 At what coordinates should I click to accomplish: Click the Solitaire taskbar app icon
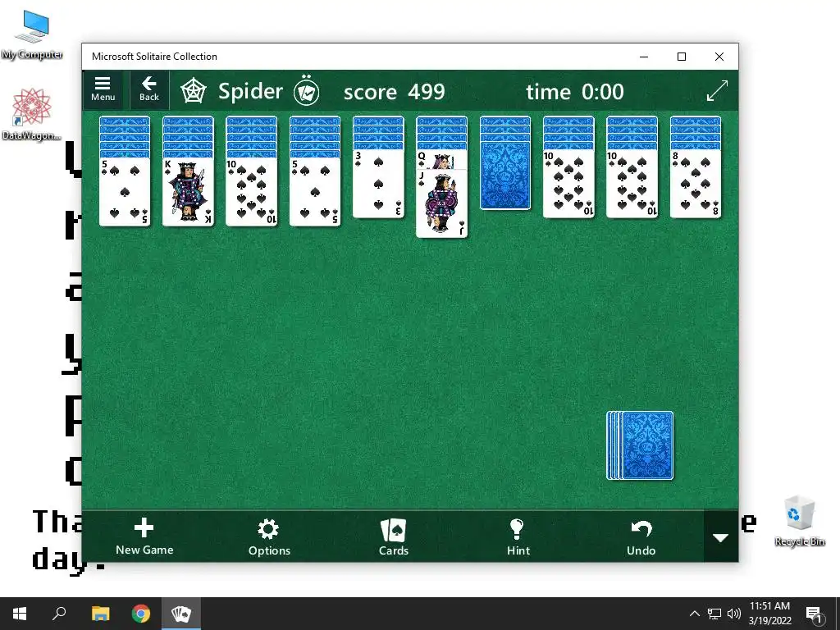pos(181,614)
